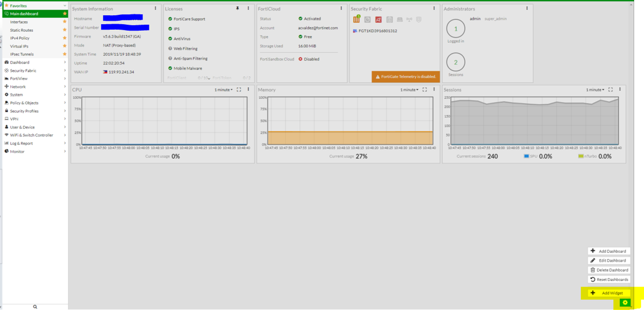
Task: Click the Reset Dashboards button
Action: click(x=609, y=279)
